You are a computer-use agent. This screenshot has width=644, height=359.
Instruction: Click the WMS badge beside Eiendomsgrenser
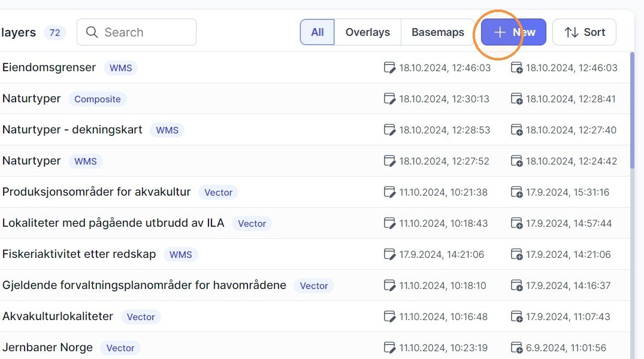121,68
